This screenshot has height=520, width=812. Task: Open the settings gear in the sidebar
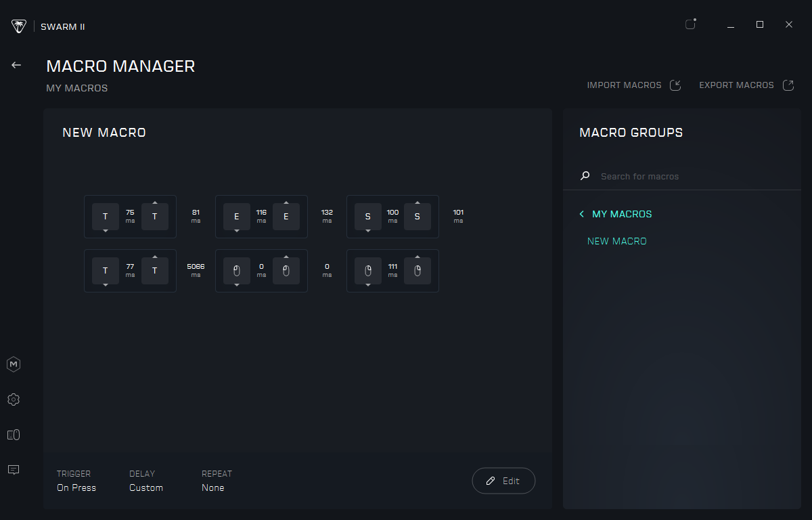(14, 399)
